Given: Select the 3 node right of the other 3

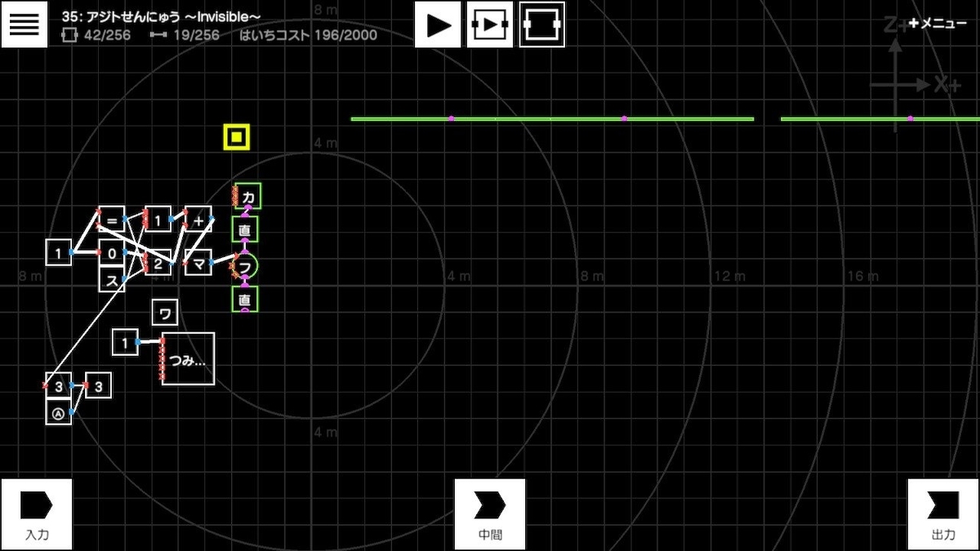Looking at the screenshot, I should click(98, 385).
